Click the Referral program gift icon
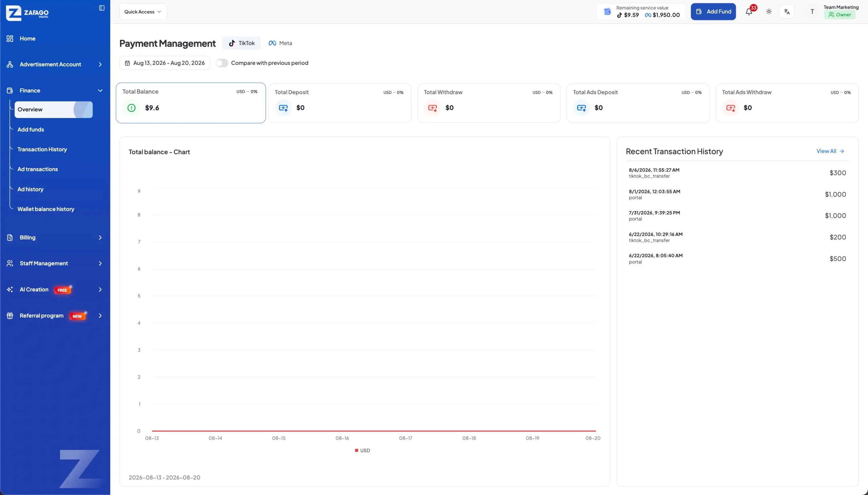The width and height of the screenshot is (868, 495). tap(10, 316)
